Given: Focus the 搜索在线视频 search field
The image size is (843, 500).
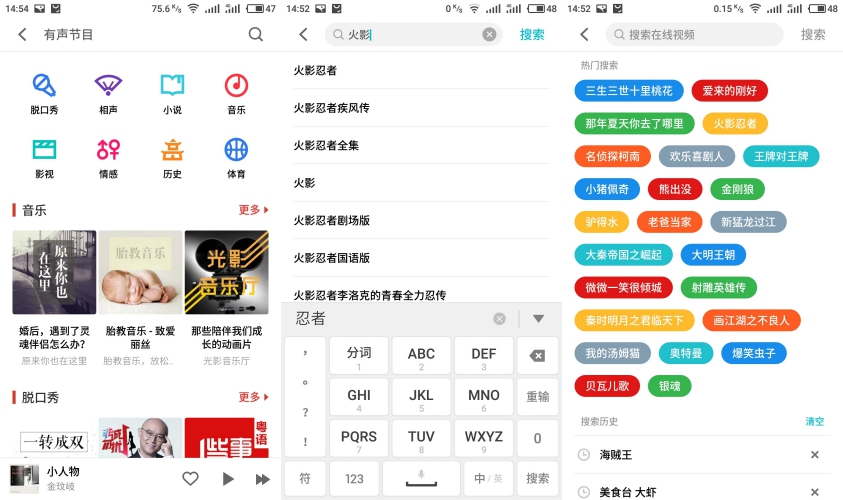Looking at the screenshot, I should pos(694,35).
